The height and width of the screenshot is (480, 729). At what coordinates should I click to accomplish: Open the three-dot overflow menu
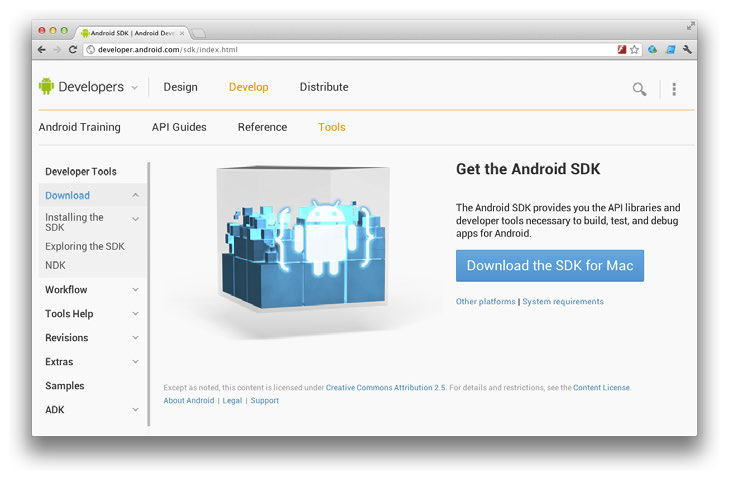coord(674,89)
